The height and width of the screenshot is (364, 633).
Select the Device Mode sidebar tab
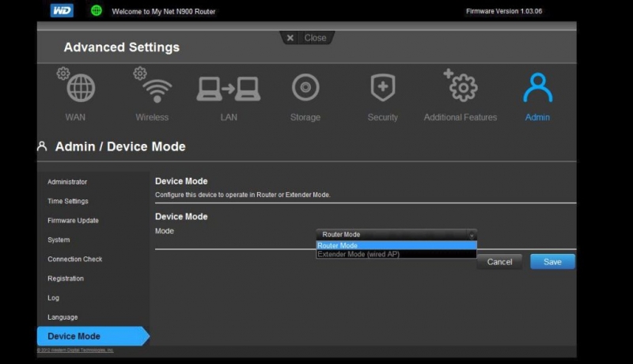pyautogui.click(x=93, y=336)
